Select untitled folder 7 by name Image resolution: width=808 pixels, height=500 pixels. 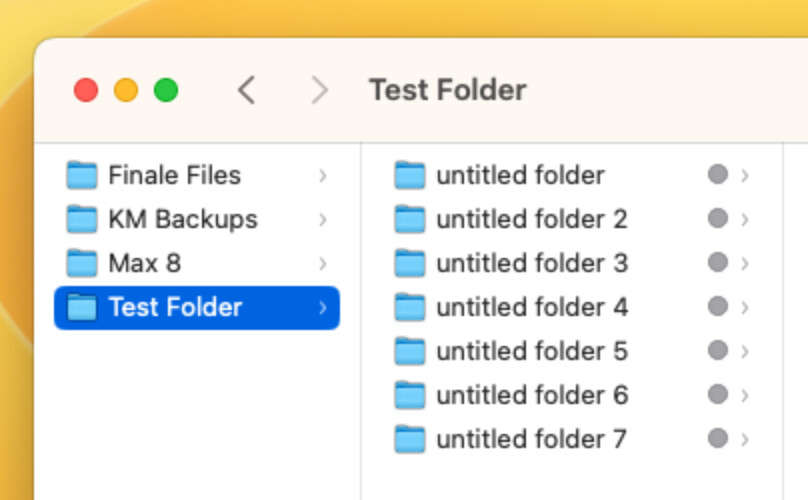tap(531, 439)
